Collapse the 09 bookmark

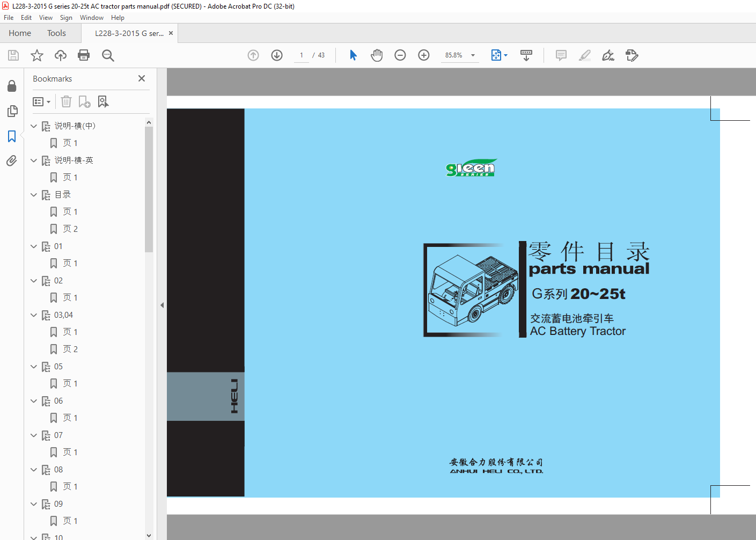pos(34,504)
